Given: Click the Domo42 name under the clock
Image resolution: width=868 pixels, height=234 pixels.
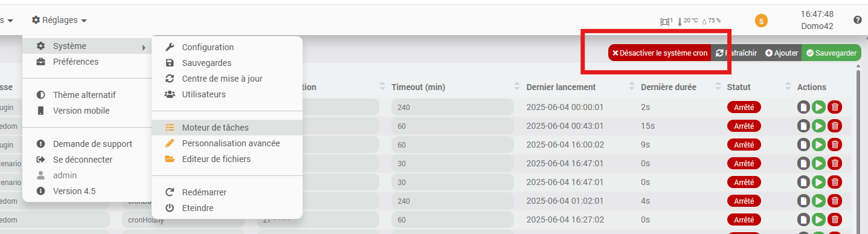Looking at the screenshot, I should (817, 26).
